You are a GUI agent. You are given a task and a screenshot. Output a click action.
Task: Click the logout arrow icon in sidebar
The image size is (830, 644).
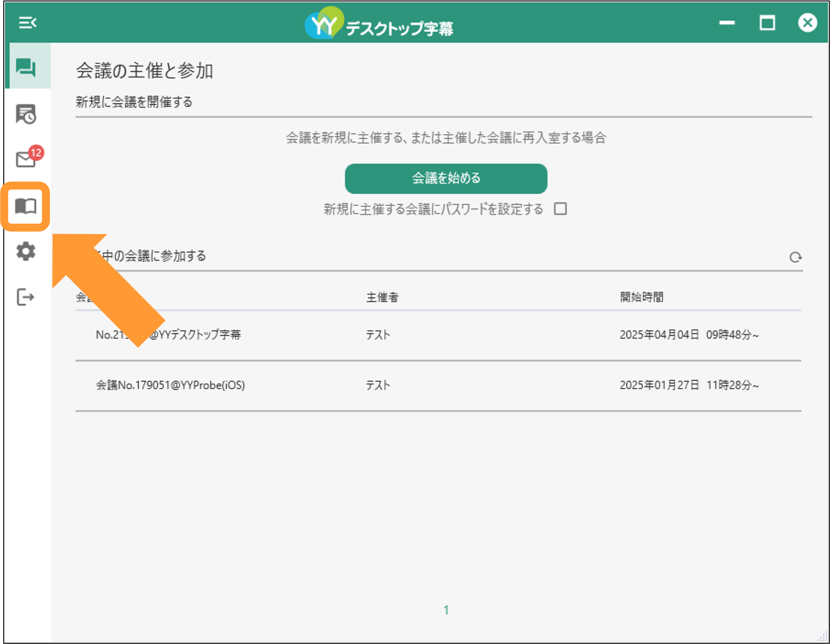(26, 297)
